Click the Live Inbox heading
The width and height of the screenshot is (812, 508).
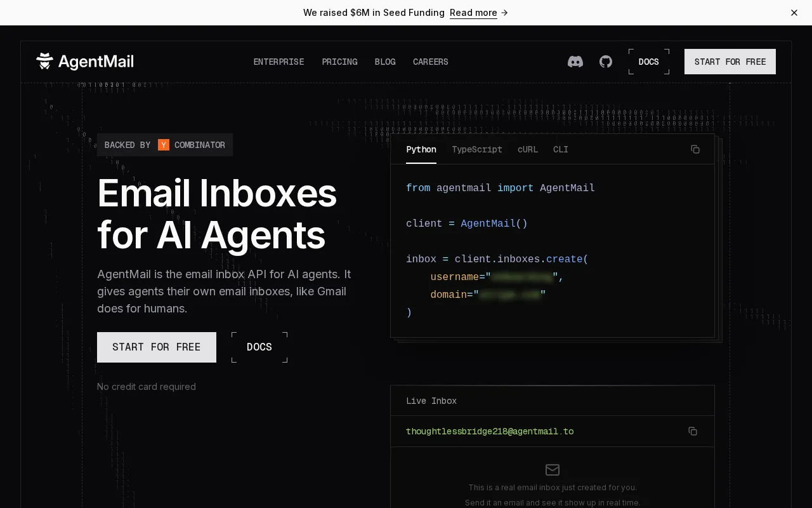(x=431, y=401)
